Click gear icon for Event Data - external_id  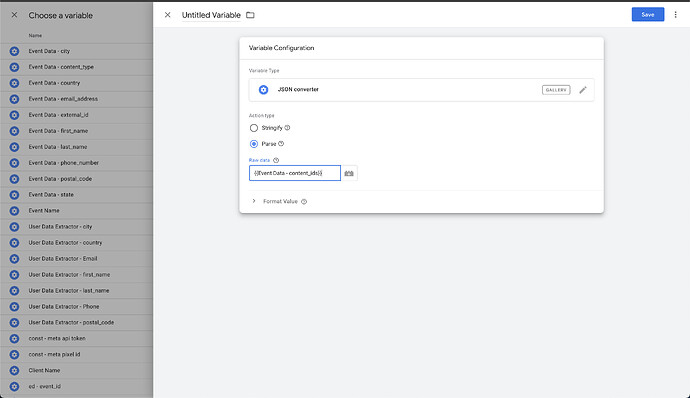(15, 115)
